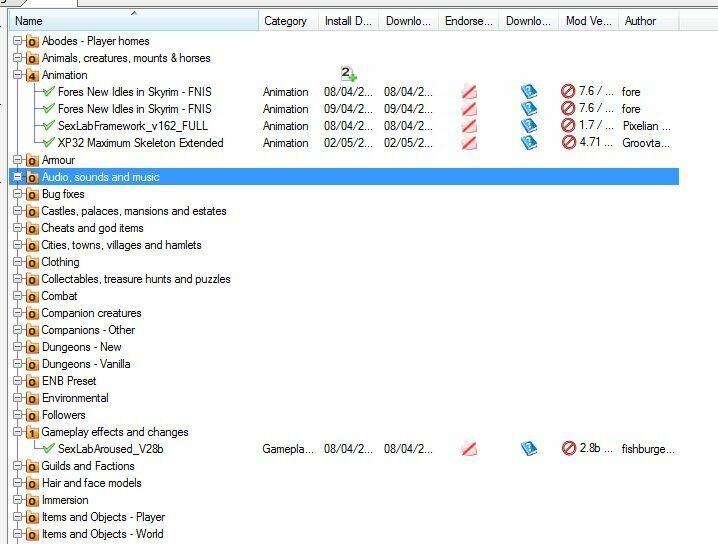The height and width of the screenshot is (544, 718).
Task: Select Collectables, treasure hunts and puzzles
Action: (x=136, y=279)
